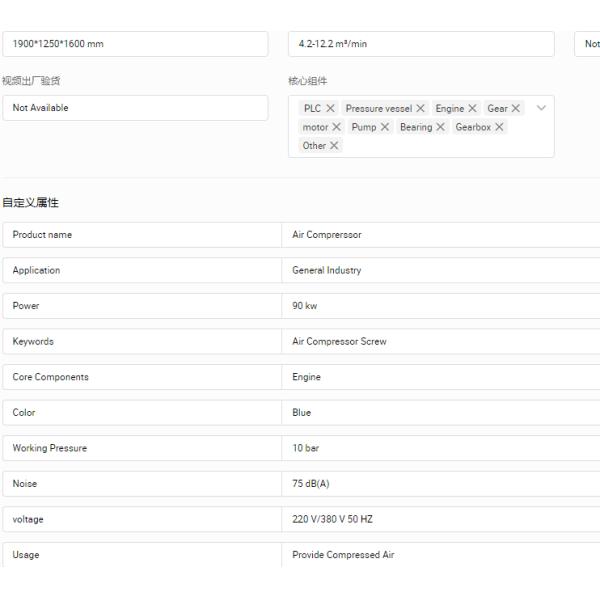Remove the Gear tag
Viewport: 600px width, 600px height.
(x=516, y=108)
